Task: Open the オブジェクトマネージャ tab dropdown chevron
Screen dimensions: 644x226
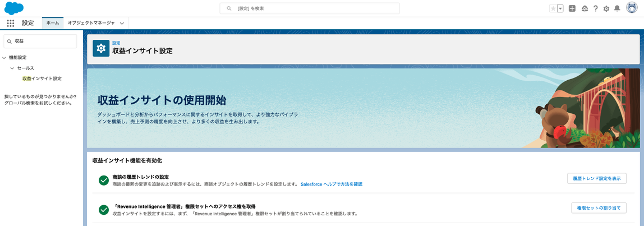Action: pos(122,24)
